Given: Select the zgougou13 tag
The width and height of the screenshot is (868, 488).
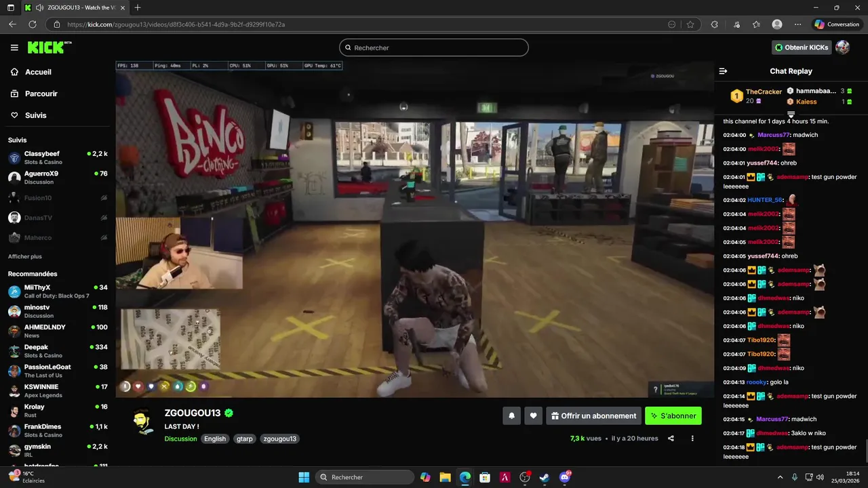Looking at the screenshot, I should 280,439.
